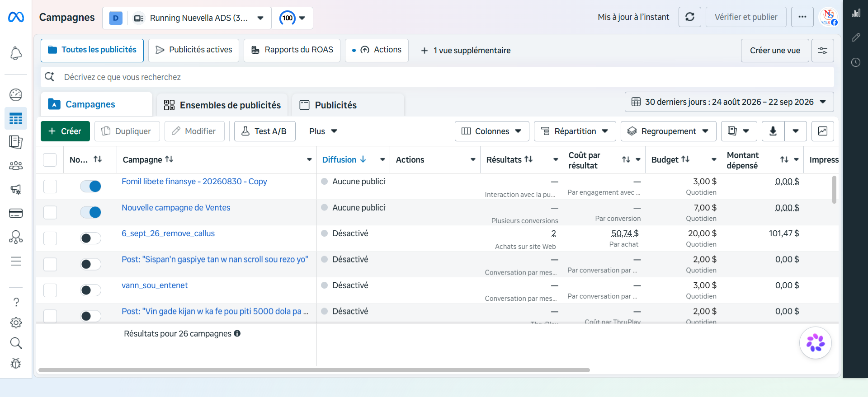Image resolution: width=868 pixels, height=397 pixels.
Task: Open Audiences people icon in sidebar
Action: [x=16, y=166]
